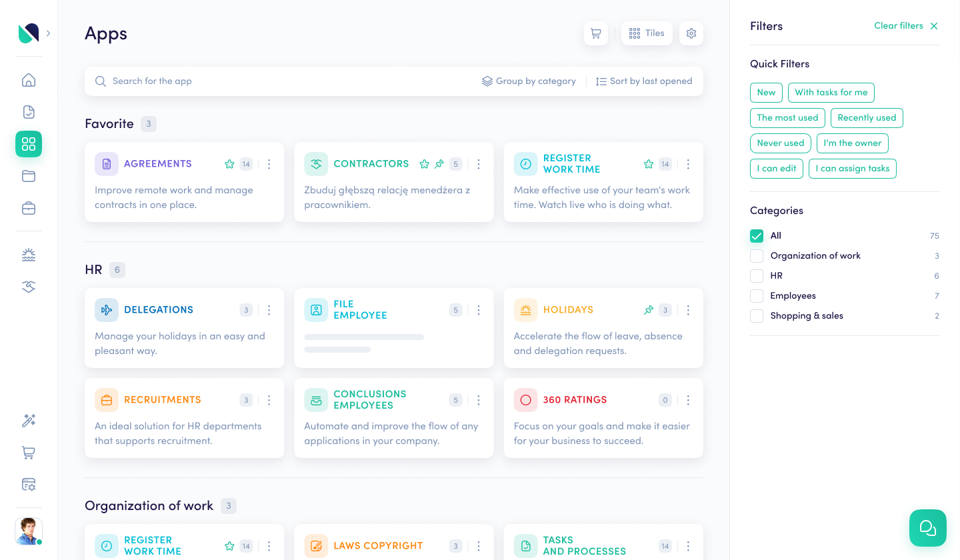Click the company logo in sidebar
Viewport: 960px width, 560px height.
pos(29,33)
